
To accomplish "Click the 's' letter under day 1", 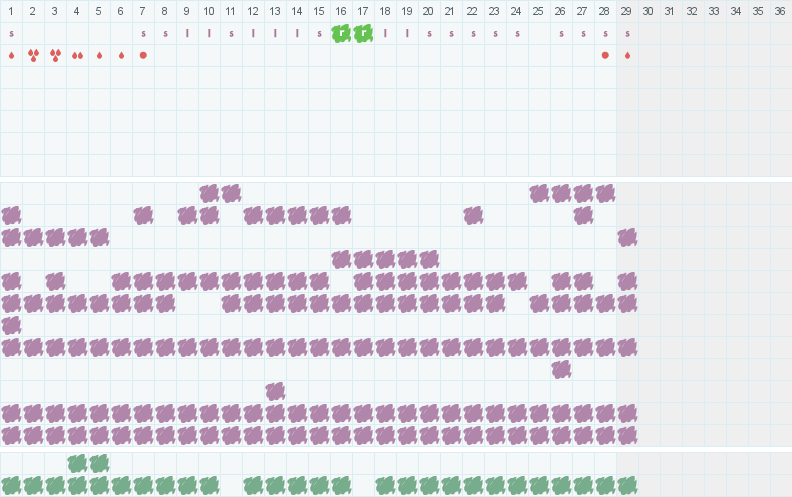I will [x=11, y=33].
